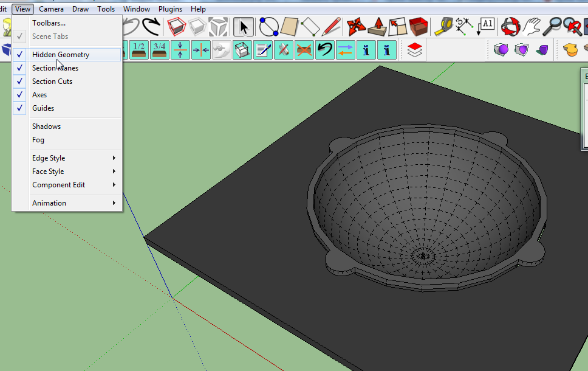588x371 pixels.
Task: Disable the Axes view option
Action: (39, 95)
